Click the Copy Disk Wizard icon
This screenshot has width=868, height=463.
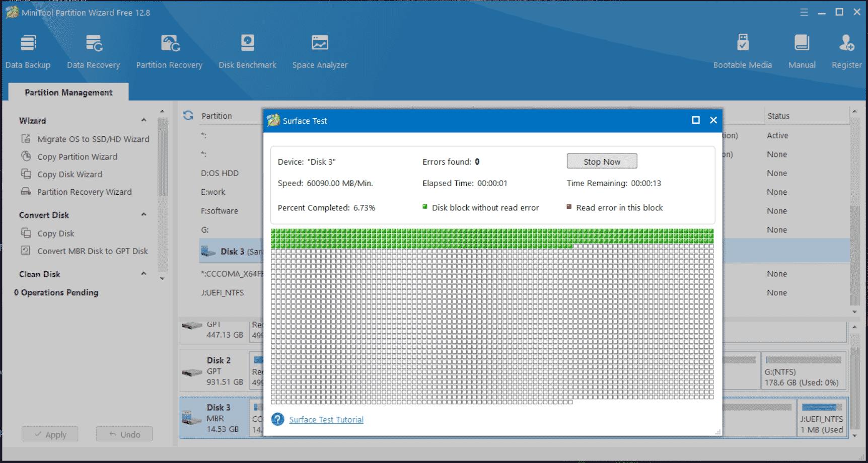[x=26, y=174]
